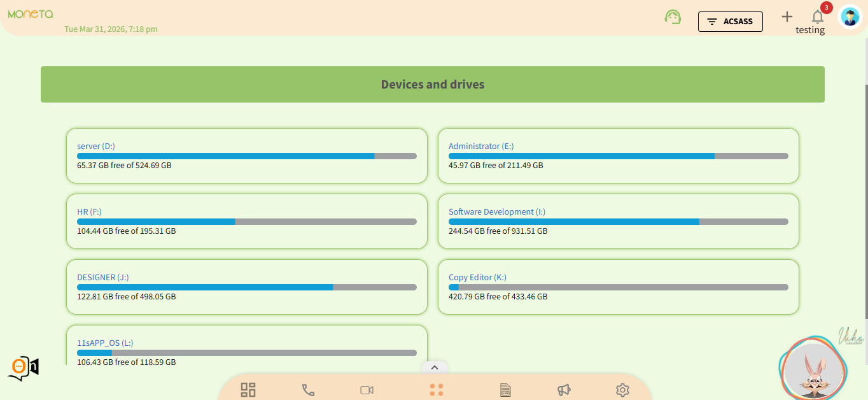Click the plus add icon in header
Viewport: 868px width, 400px height.
(787, 17)
